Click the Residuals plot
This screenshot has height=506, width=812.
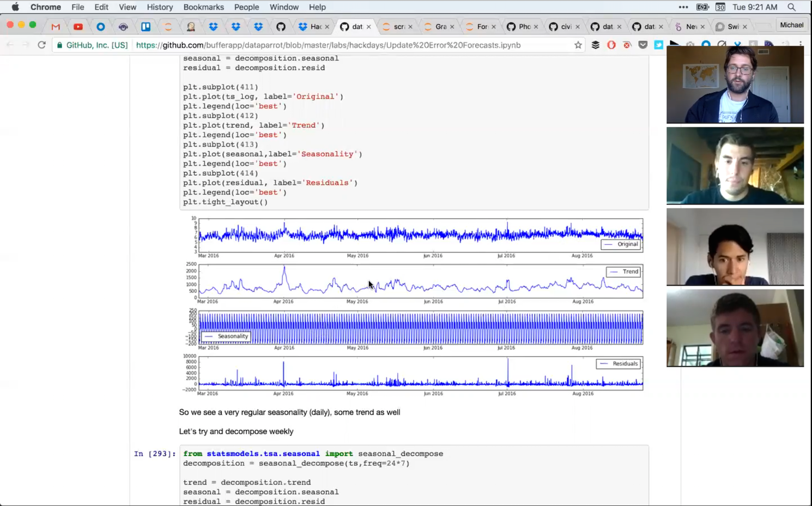[x=420, y=373]
